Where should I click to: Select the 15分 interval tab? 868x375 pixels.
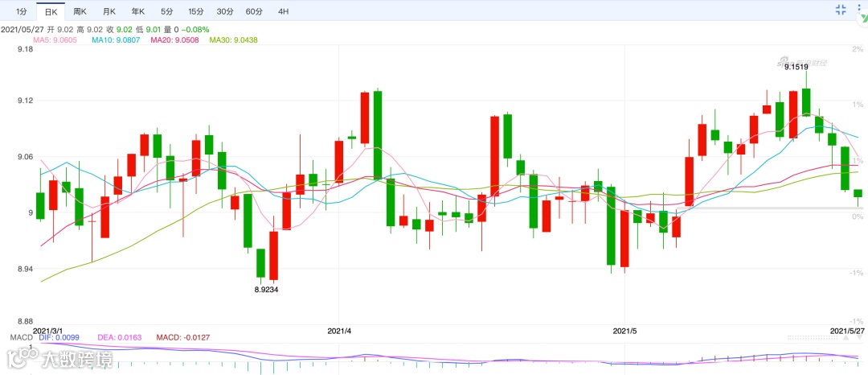point(195,11)
